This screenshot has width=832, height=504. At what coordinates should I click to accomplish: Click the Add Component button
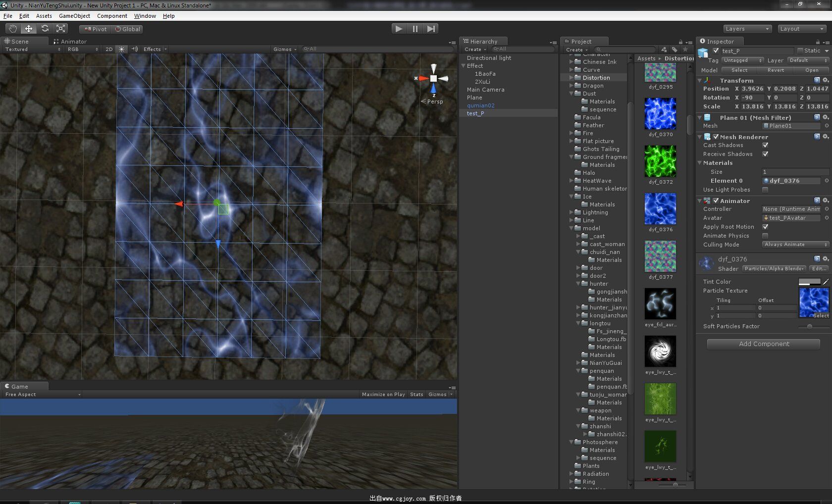pyautogui.click(x=764, y=344)
